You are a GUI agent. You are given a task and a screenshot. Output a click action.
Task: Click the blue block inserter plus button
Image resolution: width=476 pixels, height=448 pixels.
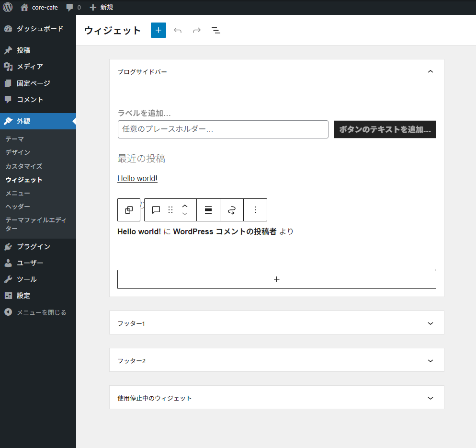coord(158,30)
